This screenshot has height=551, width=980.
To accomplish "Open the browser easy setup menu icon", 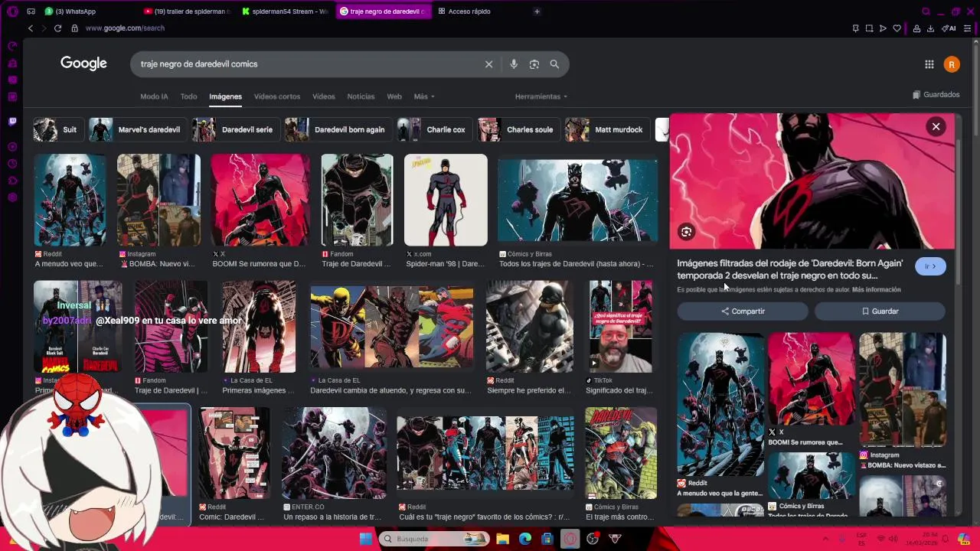I will pos(968,28).
